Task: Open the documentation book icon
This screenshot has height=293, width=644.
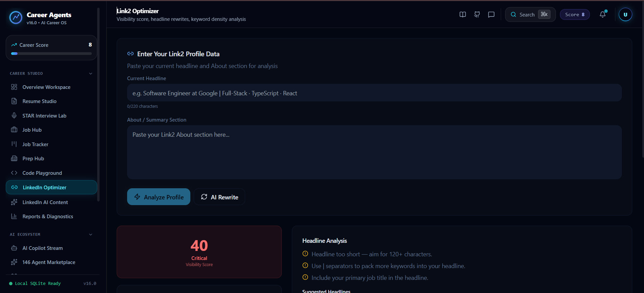Action: pyautogui.click(x=463, y=14)
